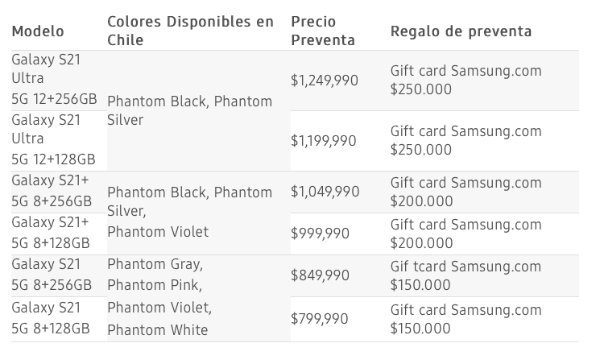Click the $1,249,990 price
Screen dimensions: 600x364
click(x=325, y=81)
